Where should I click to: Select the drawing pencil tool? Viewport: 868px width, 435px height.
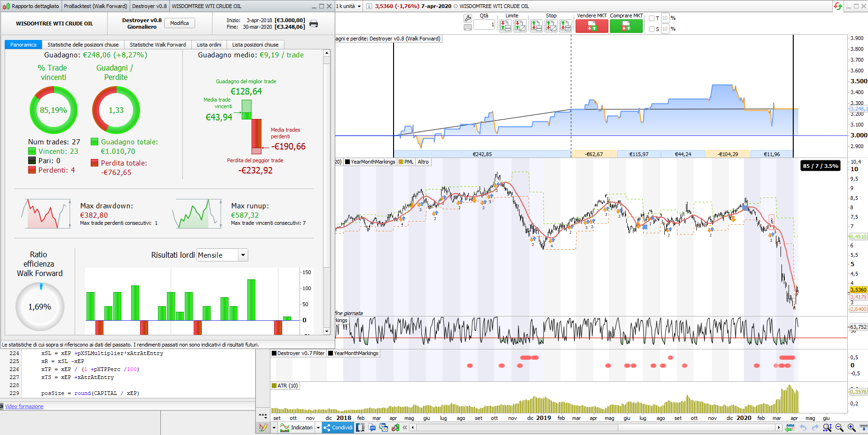[x=263, y=427]
